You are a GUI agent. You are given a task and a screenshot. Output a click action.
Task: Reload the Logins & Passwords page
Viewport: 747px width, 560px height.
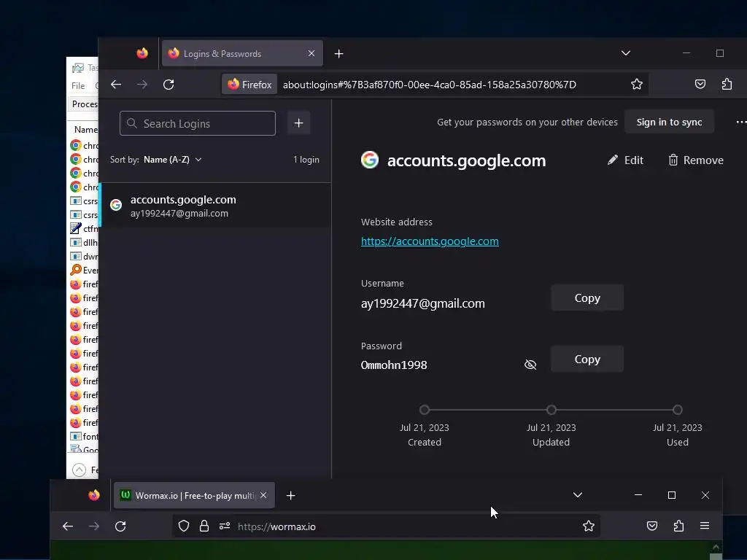coord(169,85)
